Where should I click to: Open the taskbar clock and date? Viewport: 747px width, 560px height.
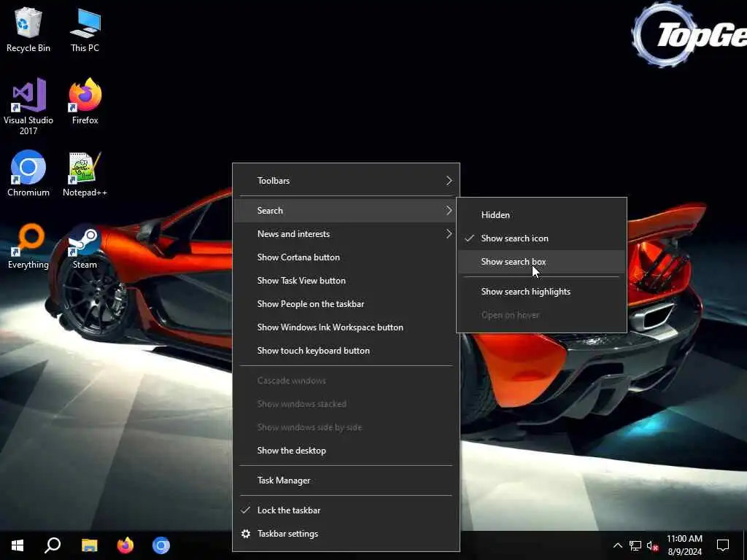coord(684,545)
